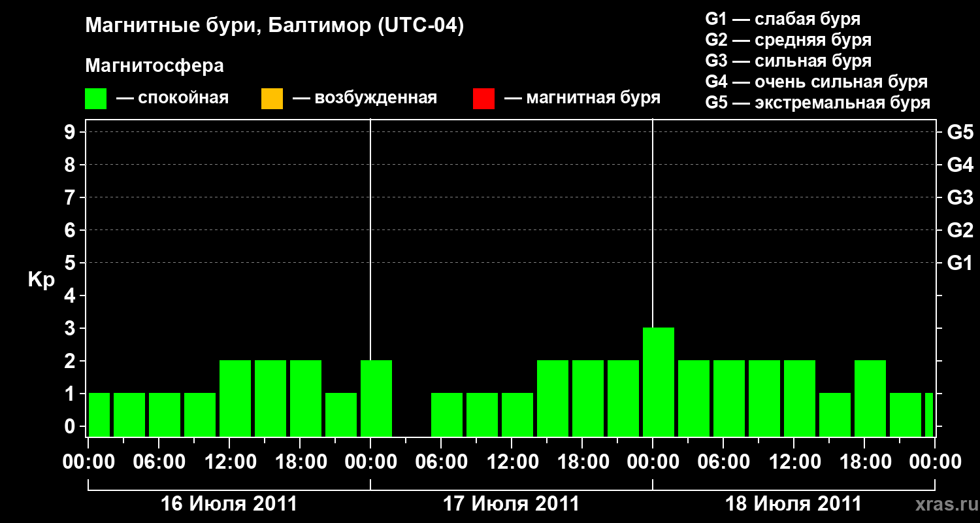Click the '12:00' time label under 17 July
Viewport: 980px width, 523px height.
pyautogui.click(x=512, y=462)
